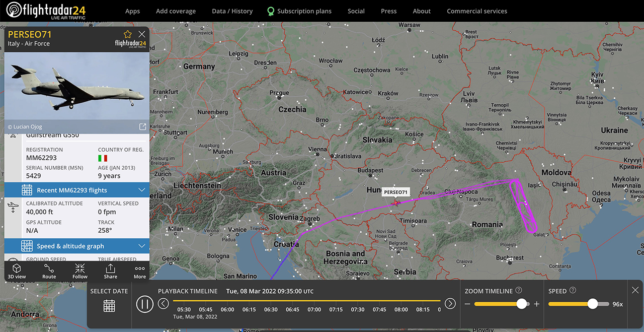Go to the Add coverage page
Screen dimensions: 644x332
(176, 11)
